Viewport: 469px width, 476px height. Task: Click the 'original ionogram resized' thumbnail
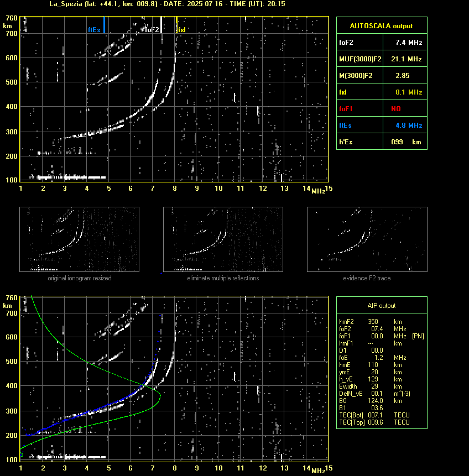click(x=79, y=239)
